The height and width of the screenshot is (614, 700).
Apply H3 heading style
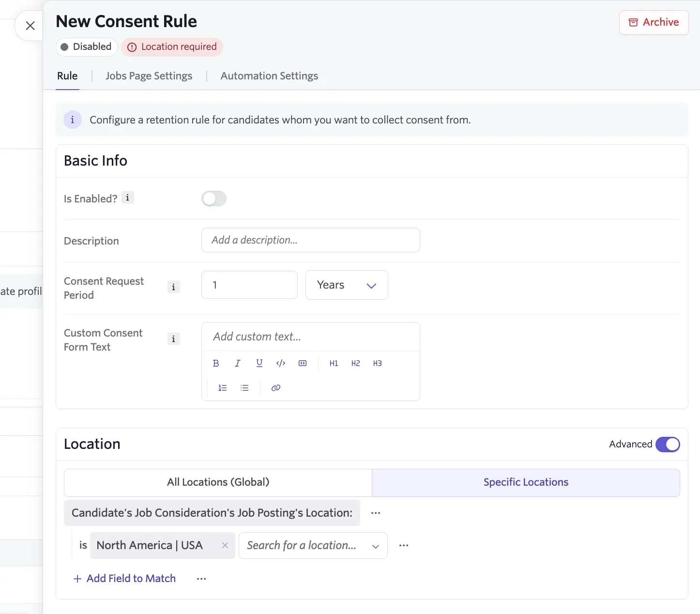pyautogui.click(x=377, y=363)
